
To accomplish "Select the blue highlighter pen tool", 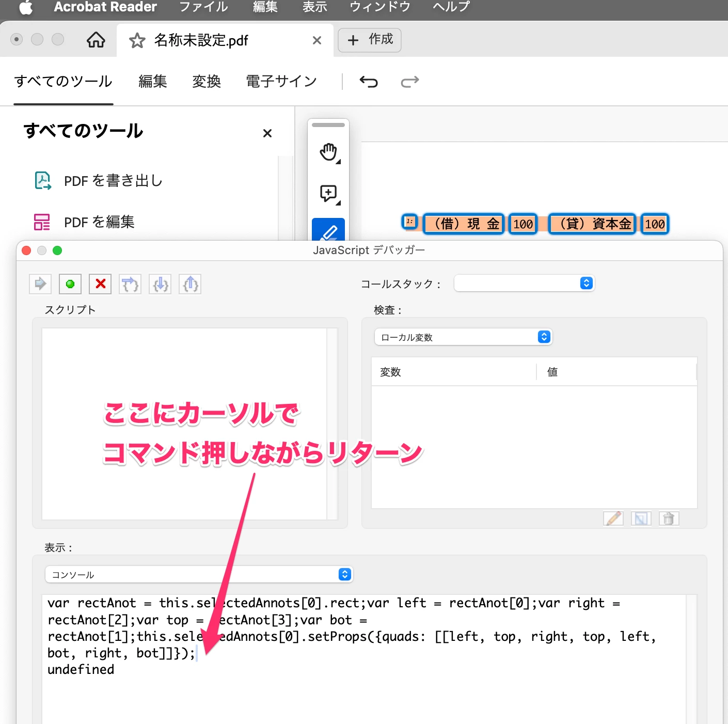I will pyautogui.click(x=328, y=230).
